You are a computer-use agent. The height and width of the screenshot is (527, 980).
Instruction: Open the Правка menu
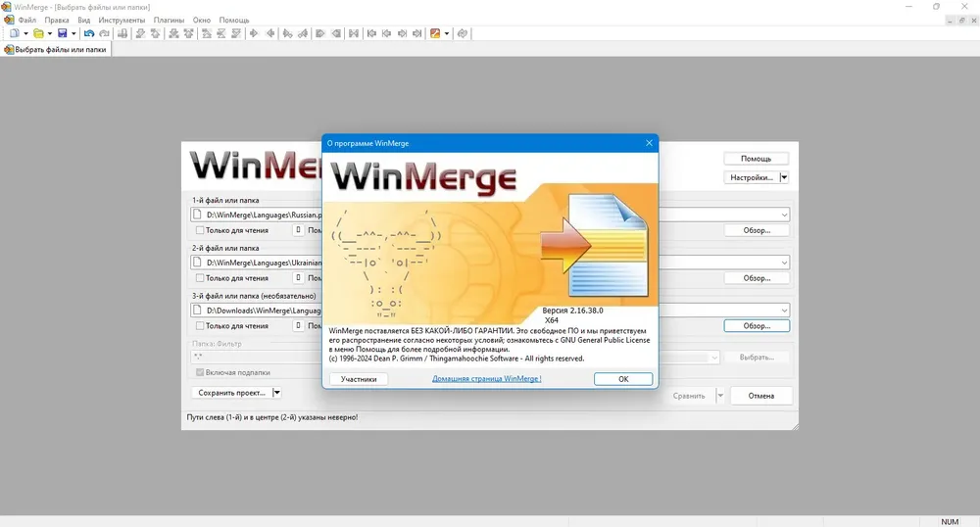[x=57, y=20]
